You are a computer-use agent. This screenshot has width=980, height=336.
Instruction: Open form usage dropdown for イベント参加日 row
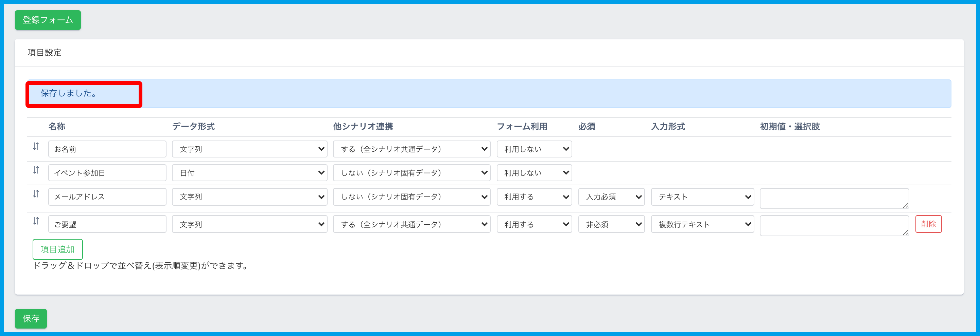click(534, 173)
